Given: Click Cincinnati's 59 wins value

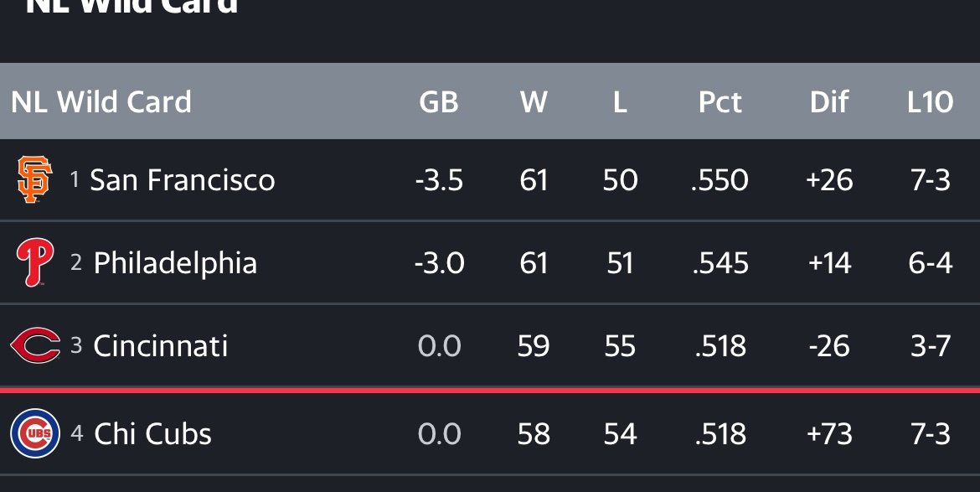Looking at the screenshot, I should tap(534, 346).
